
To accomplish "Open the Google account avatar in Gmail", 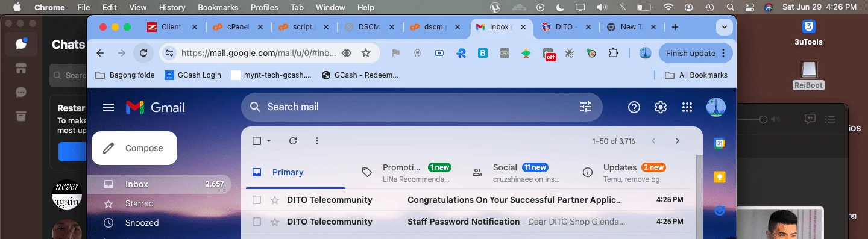I will 716,107.
